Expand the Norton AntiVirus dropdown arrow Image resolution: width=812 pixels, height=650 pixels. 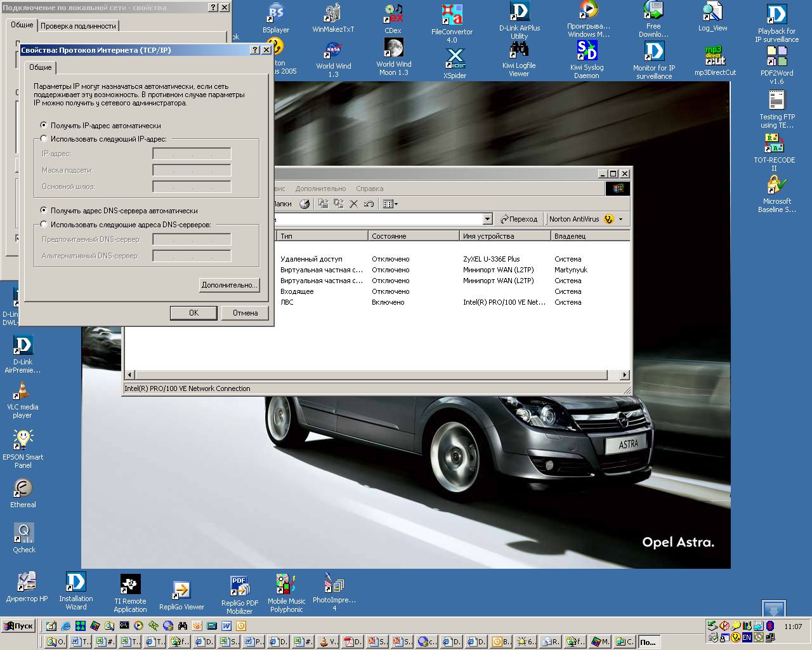click(620, 219)
